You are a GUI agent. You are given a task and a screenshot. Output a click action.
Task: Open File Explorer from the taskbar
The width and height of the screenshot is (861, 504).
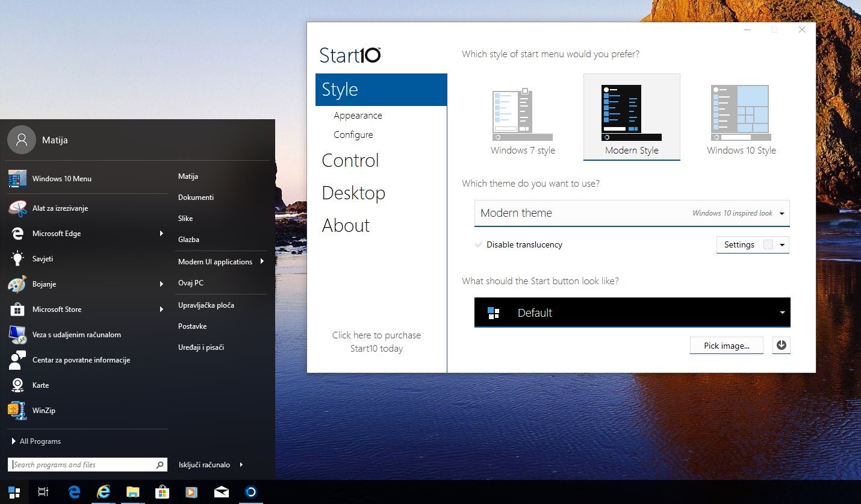pyautogui.click(x=133, y=492)
